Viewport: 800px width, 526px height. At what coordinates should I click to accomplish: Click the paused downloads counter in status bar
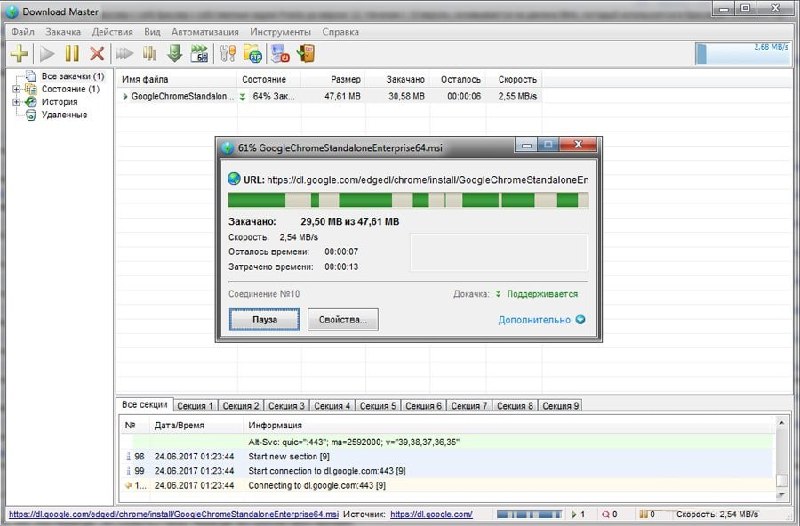(x=647, y=514)
